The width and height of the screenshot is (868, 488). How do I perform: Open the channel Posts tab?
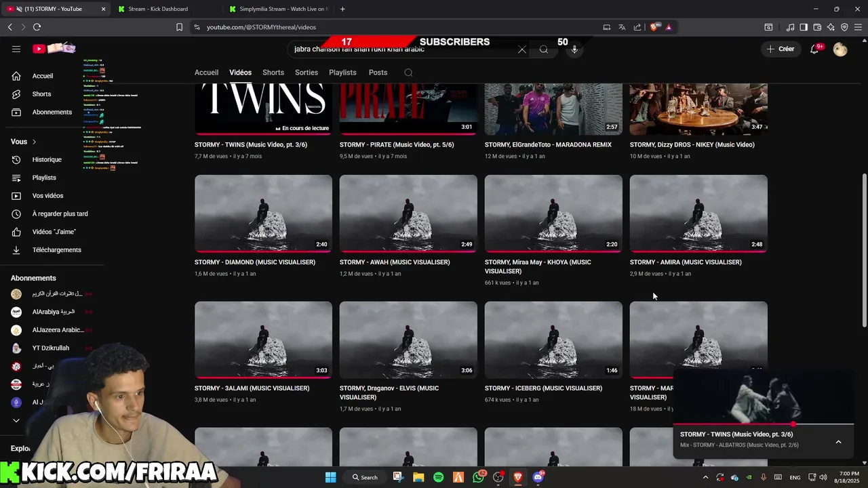(378, 73)
